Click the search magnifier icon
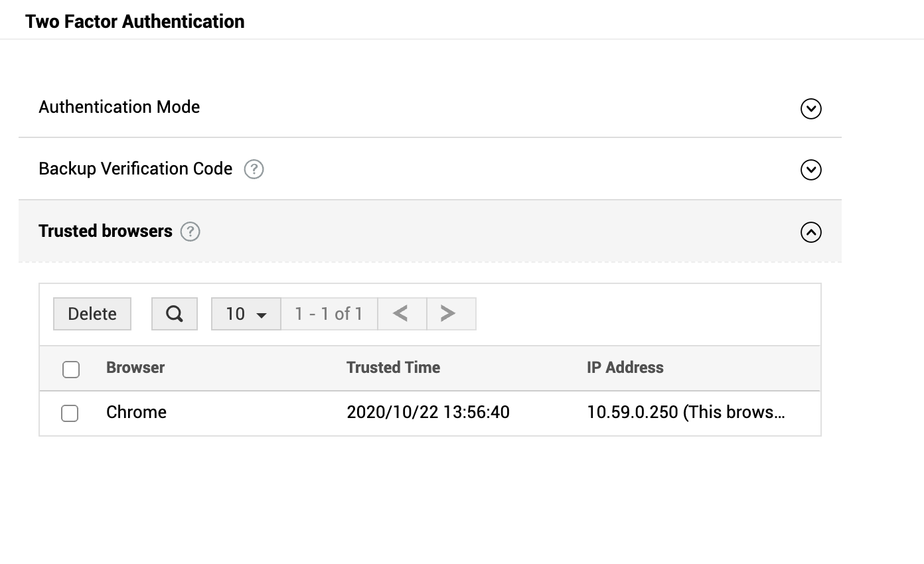 click(x=175, y=314)
